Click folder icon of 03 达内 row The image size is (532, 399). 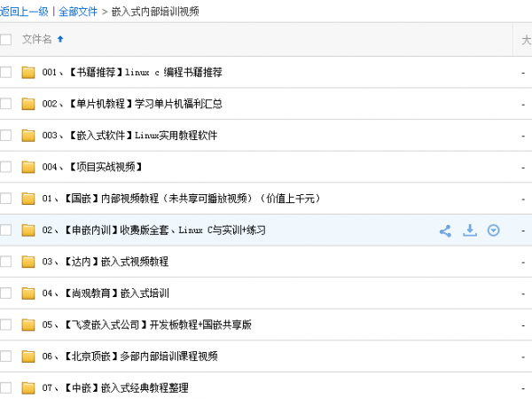[x=28, y=262]
